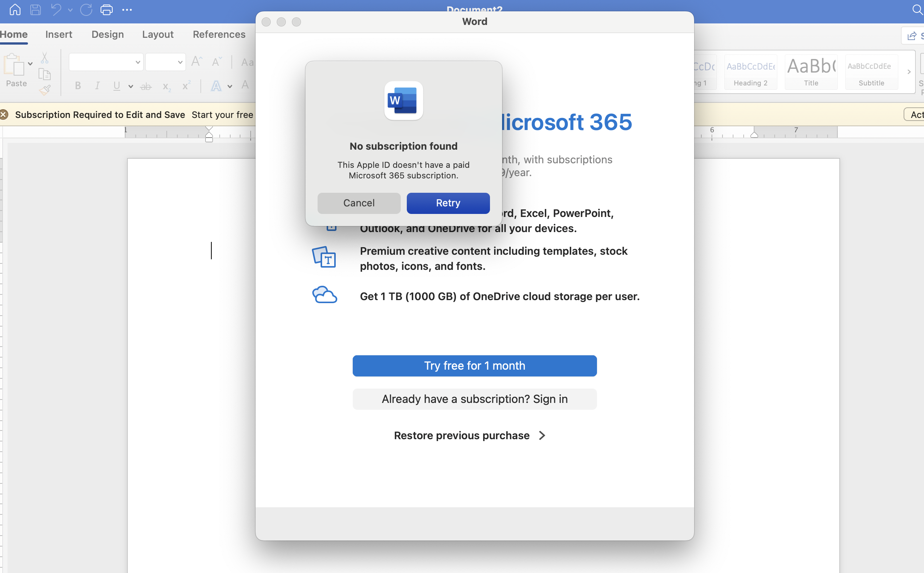Click the Word app icon in the dialog

(404, 101)
